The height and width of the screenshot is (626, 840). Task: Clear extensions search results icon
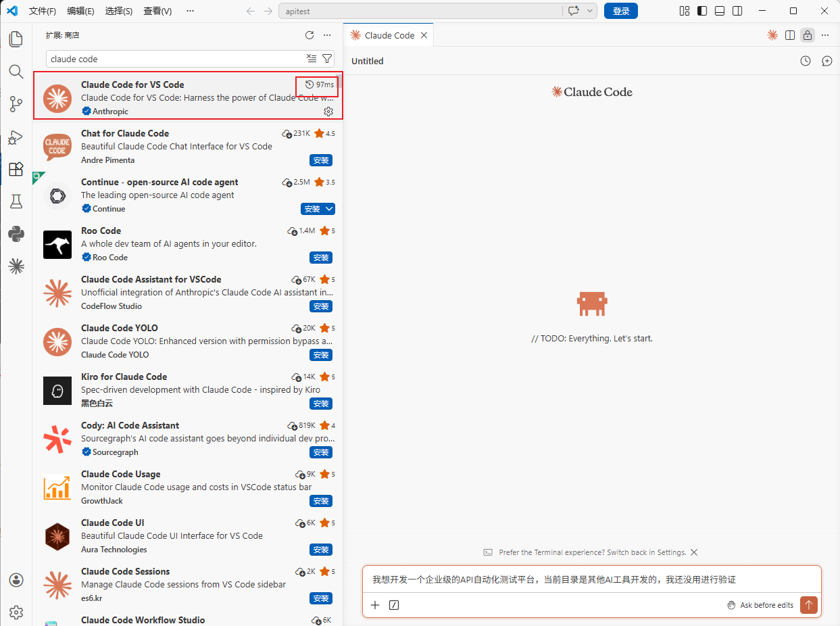click(312, 59)
